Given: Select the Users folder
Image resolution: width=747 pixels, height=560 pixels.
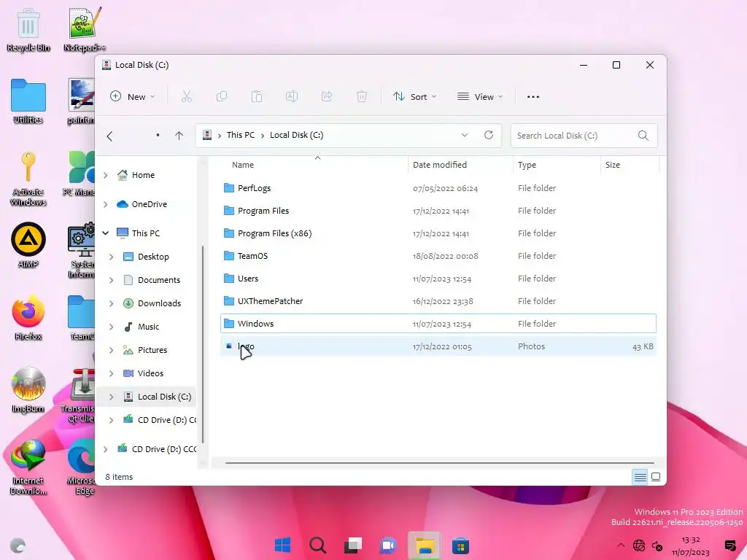Looking at the screenshot, I should click(438, 279).
